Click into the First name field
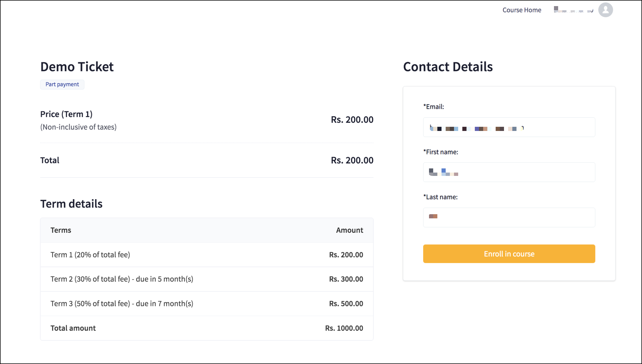The height and width of the screenshot is (364, 642). (x=509, y=172)
